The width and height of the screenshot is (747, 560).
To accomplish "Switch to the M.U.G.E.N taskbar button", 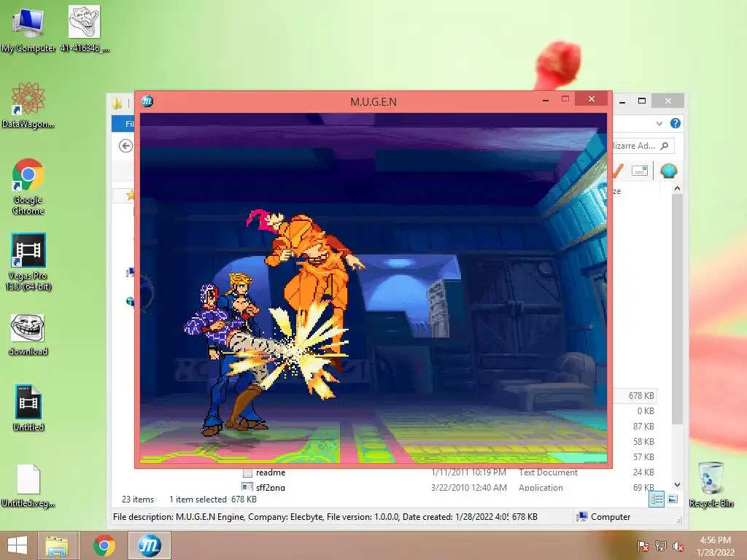I will coord(149,545).
